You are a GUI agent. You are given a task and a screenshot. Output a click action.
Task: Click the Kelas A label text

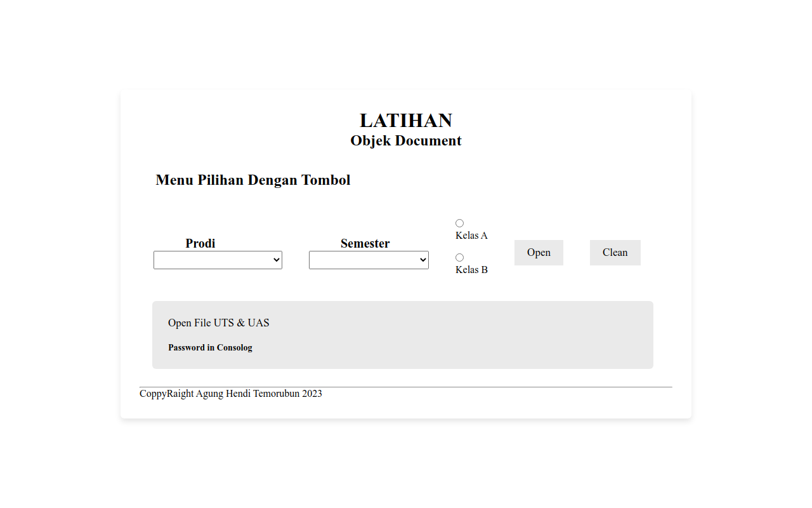471,236
